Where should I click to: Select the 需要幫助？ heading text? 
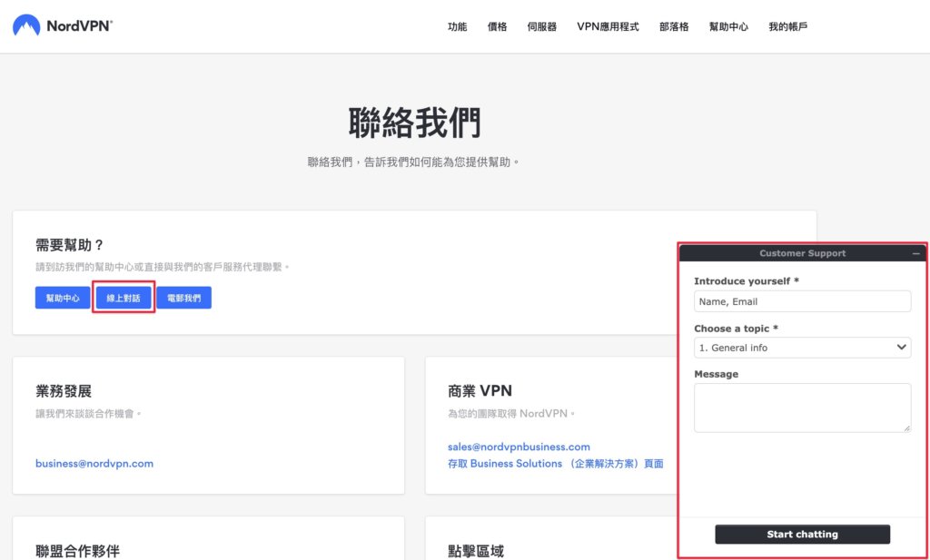tap(70, 245)
